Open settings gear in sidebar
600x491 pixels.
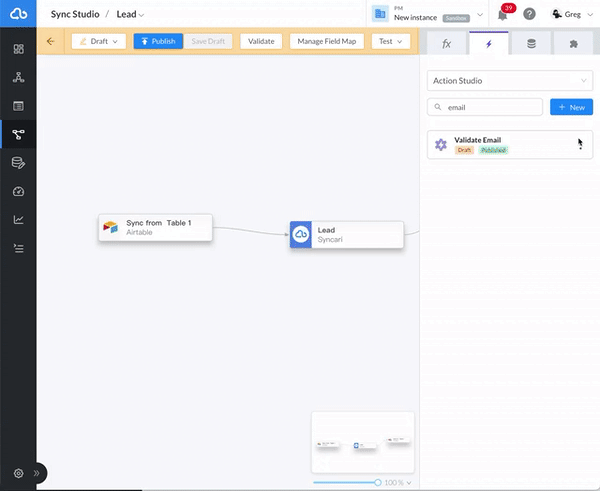point(18,473)
